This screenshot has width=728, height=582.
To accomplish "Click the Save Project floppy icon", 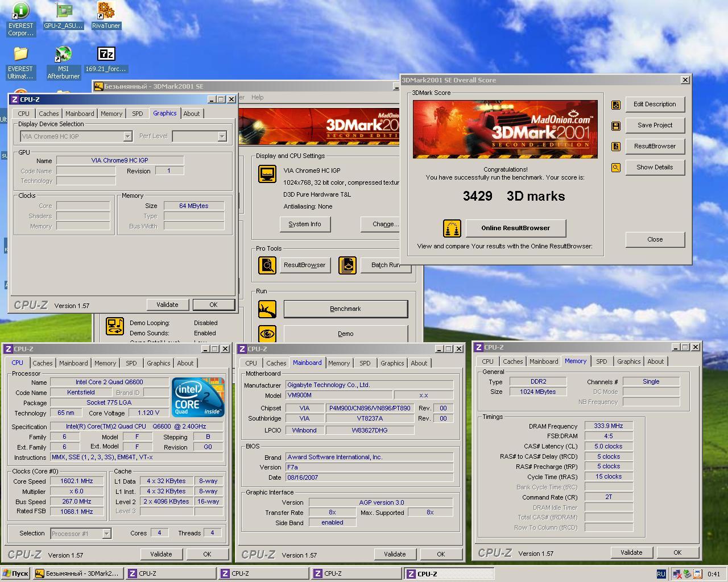I will click(615, 126).
